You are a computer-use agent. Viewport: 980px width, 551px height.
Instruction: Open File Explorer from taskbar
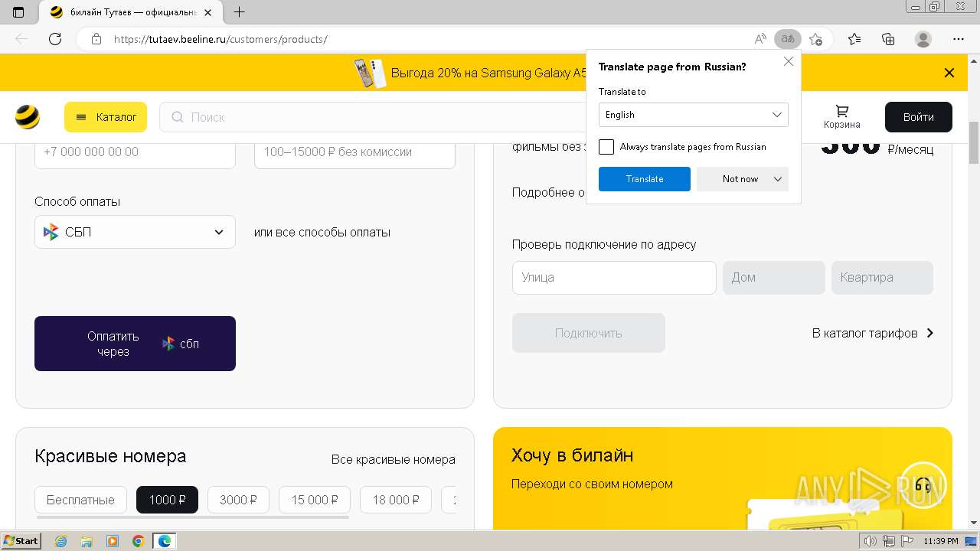pyautogui.click(x=87, y=541)
